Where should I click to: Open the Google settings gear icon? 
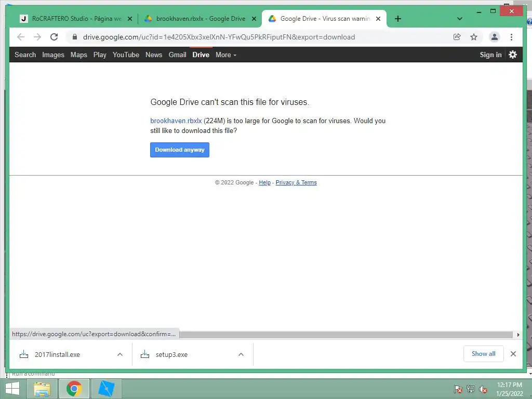513,55
